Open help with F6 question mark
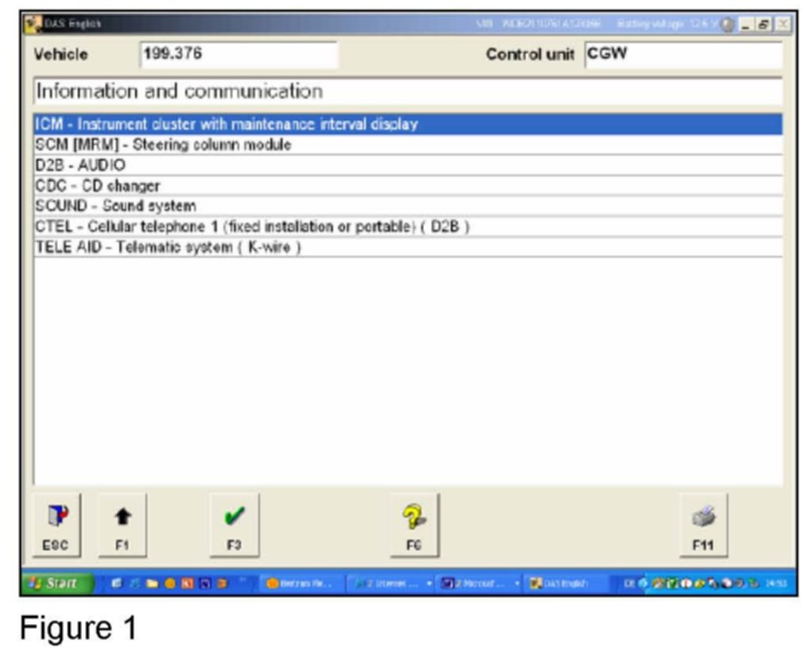The height and width of the screenshot is (659, 812). coord(414,524)
